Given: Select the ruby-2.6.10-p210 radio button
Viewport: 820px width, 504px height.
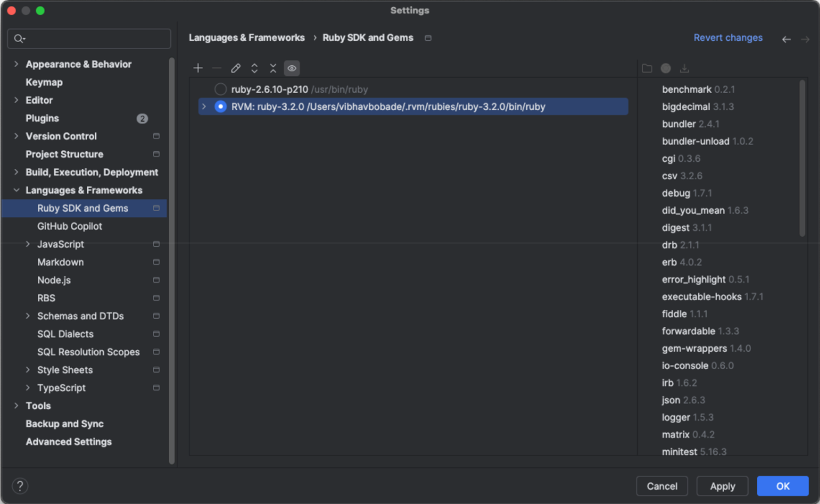Looking at the screenshot, I should pos(221,89).
